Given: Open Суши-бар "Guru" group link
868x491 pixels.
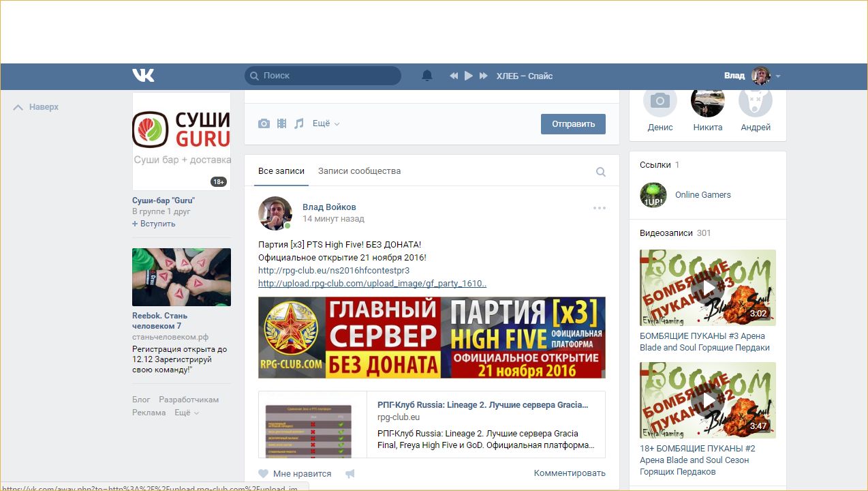Looking at the screenshot, I should coord(164,200).
